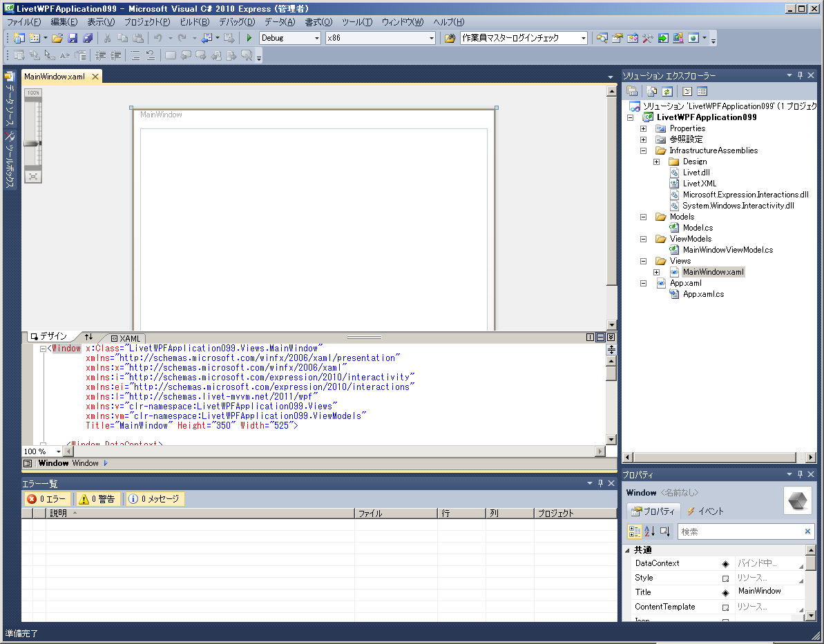Click the View Designer icon in Solution Explorer
Viewport: 824px width, 644px height.
(x=702, y=91)
